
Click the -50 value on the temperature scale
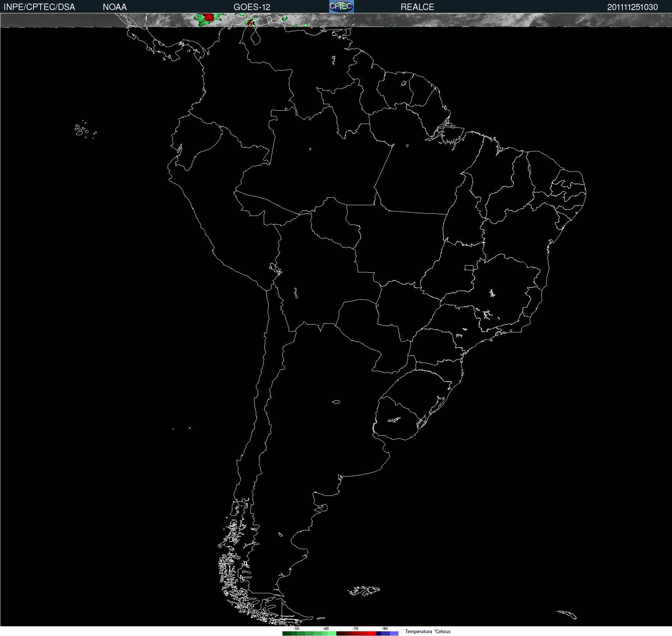[x=296, y=628]
